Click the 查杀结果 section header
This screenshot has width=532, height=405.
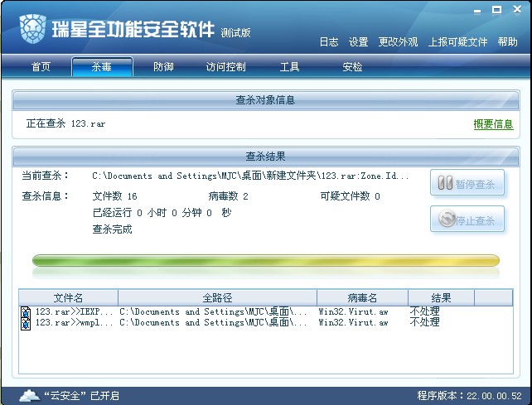tap(266, 157)
